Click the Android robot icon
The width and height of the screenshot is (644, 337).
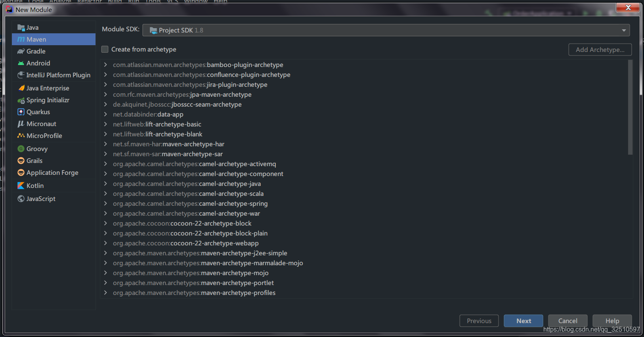point(21,63)
